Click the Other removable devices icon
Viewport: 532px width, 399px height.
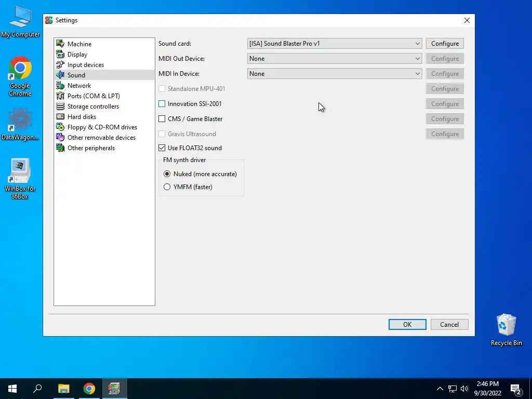(x=60, y=137)
